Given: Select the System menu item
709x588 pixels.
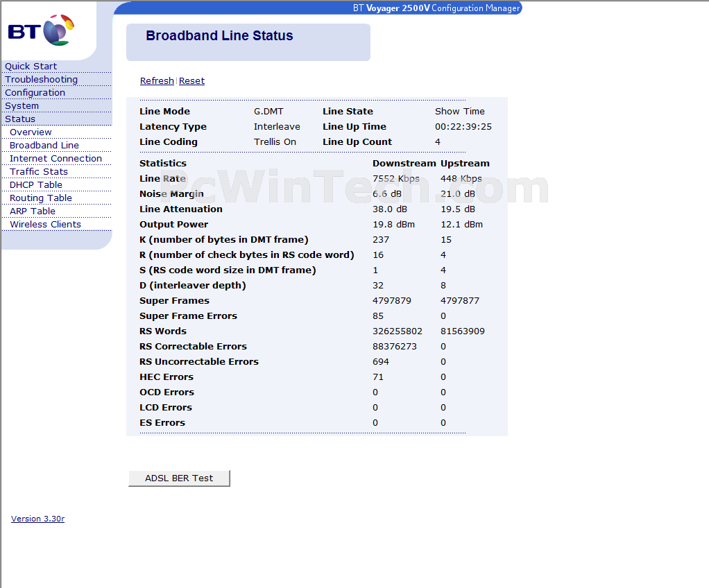Looking at the screenshot, I should tap(22, 106).
